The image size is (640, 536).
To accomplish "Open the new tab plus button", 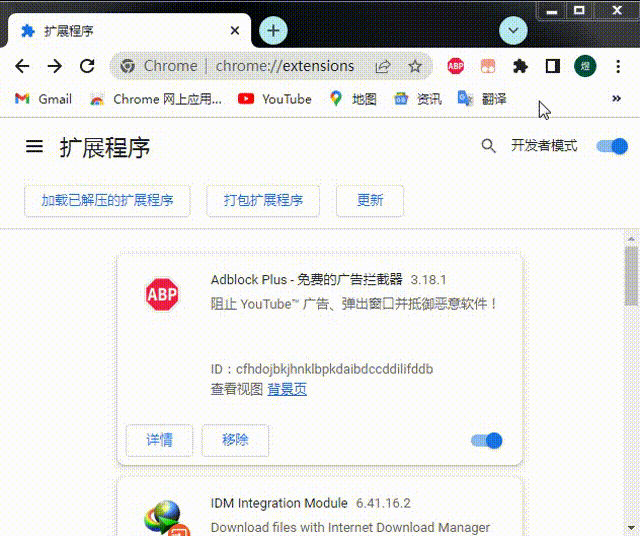I will [273, 30].
